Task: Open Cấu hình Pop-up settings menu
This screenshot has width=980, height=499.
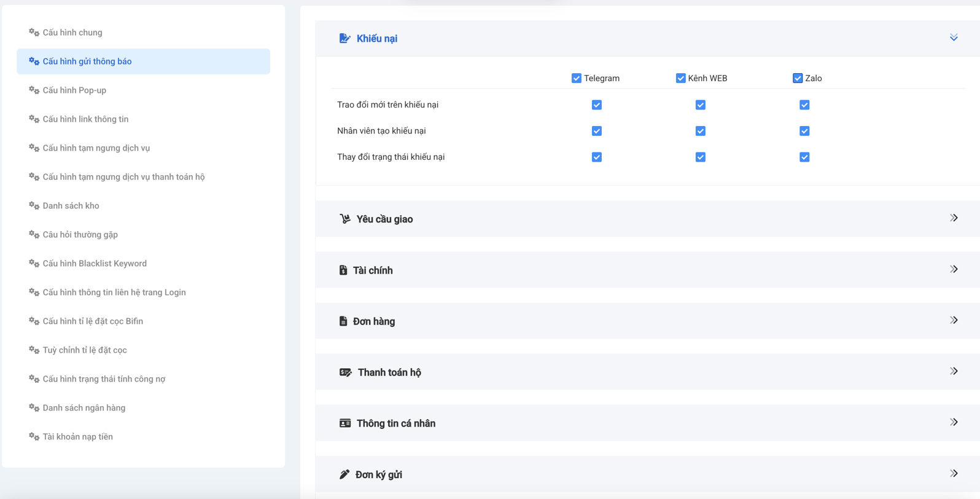Action: tap(74, 90)
